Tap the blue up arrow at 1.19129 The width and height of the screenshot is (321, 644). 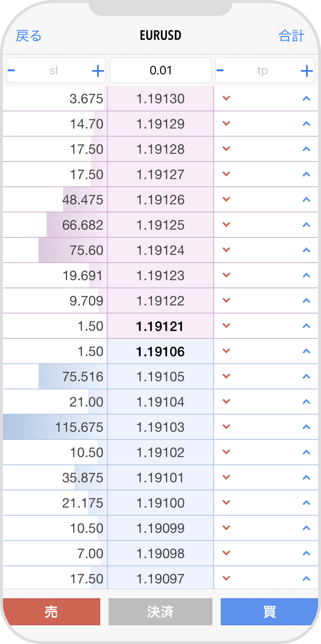(306, 124)
